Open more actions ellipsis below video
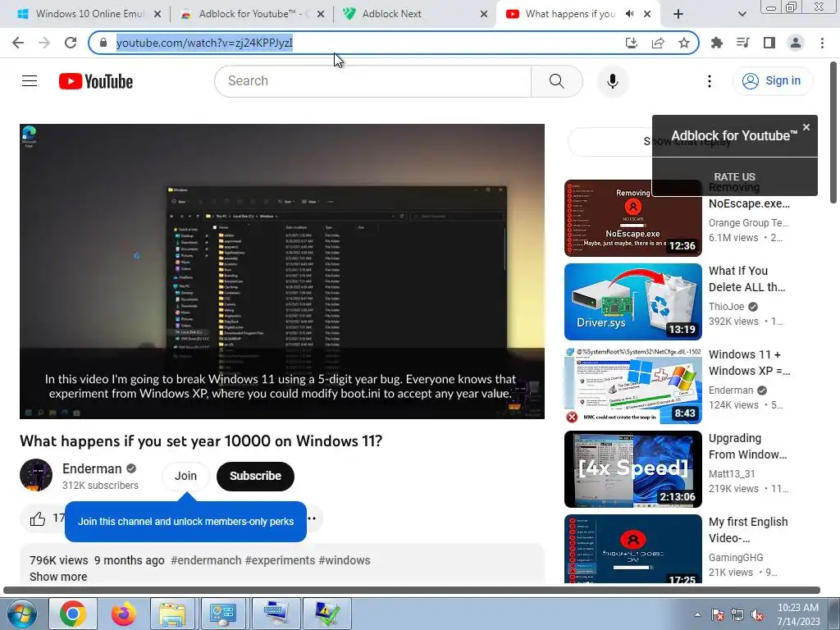This screenshot has height=630, width=840. click(x=312, y=518)
